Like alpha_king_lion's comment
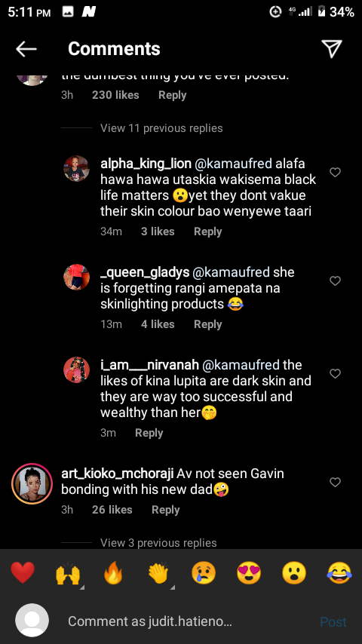This screenshot has width=362, height=644. 336,172
